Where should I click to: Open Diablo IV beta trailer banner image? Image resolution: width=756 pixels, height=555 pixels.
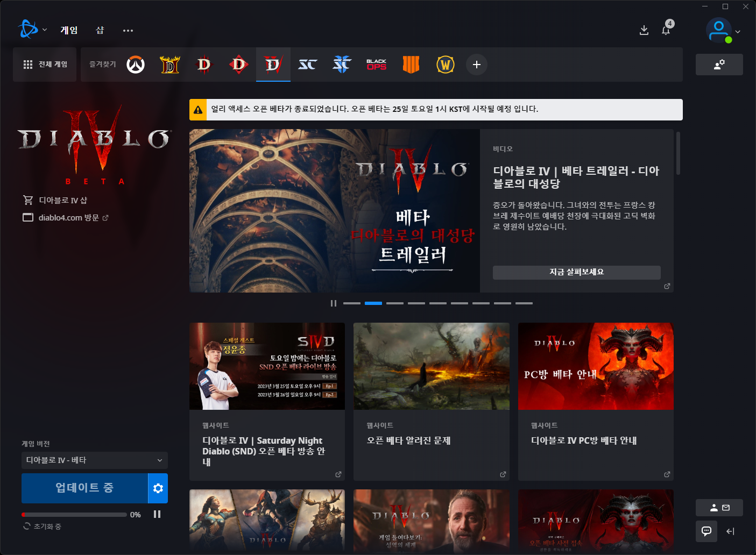335,211
